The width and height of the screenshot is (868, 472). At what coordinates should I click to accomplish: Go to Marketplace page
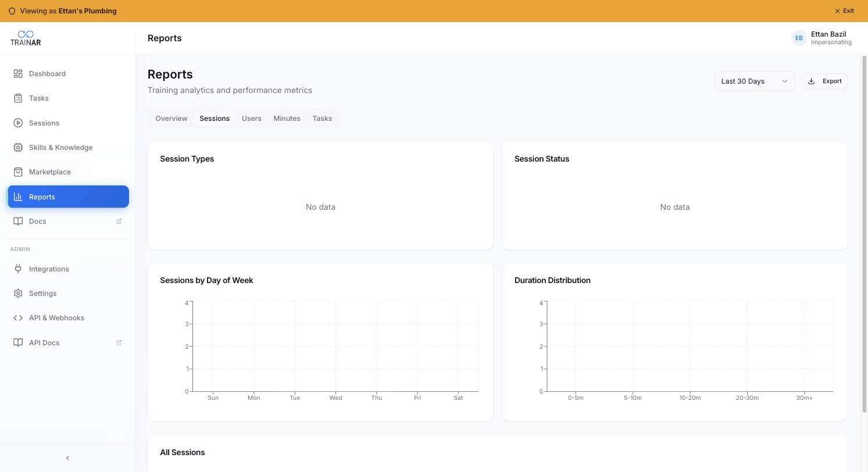tap(68, 172)
